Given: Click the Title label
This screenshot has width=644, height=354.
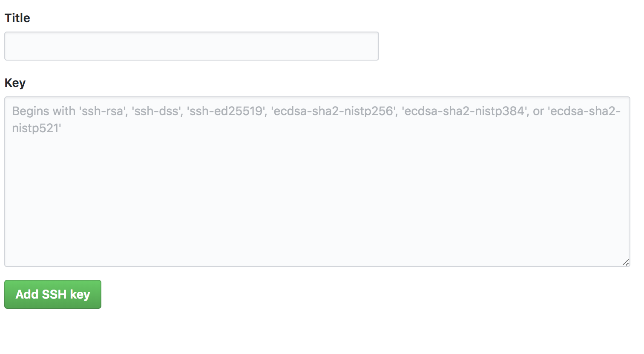Looking at the screenshot, I should point(17,18).
